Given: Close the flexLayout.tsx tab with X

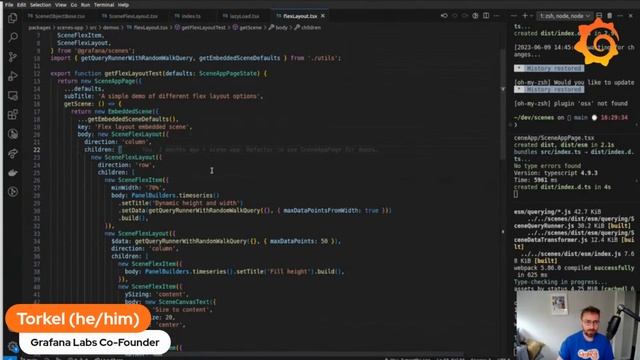Looking at the screenshot, I should click(323, 16).
